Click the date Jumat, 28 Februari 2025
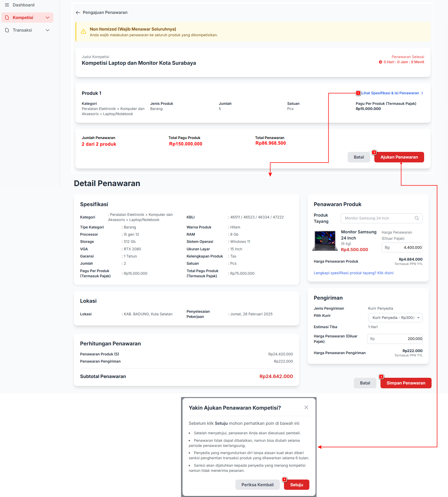 [251, 314]
